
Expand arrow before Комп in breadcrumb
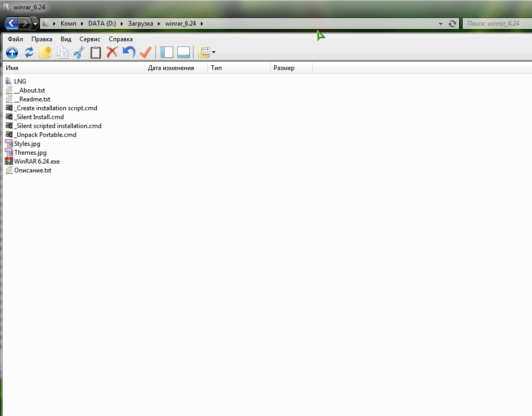click(54, 24)
